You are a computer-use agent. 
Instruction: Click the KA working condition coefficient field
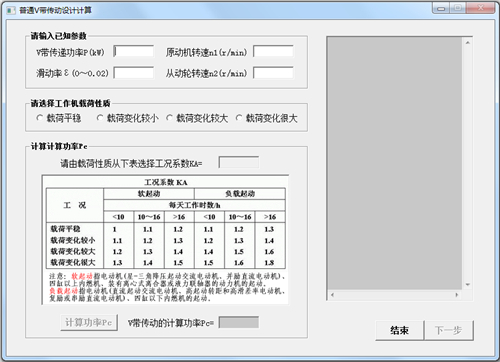(239, 163)
